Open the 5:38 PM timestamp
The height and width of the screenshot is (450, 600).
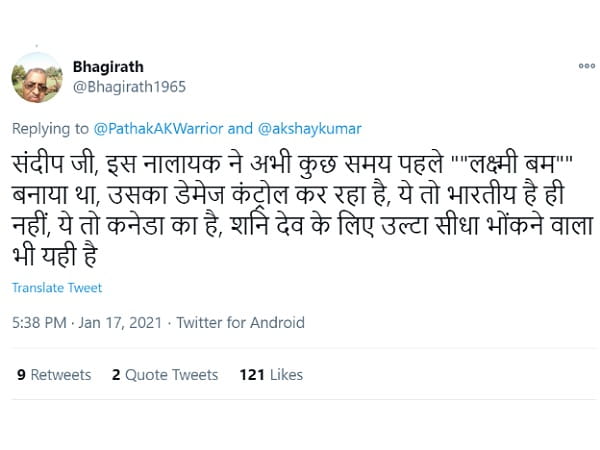coord(39,323)
